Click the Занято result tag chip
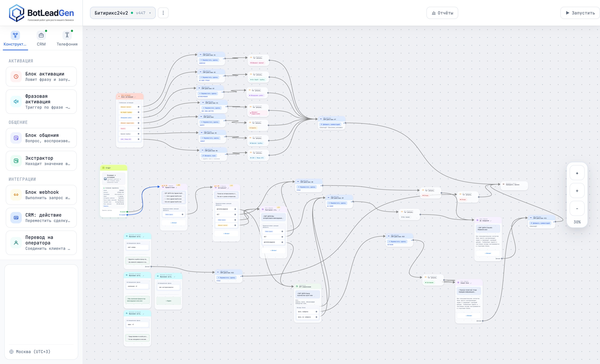The image size is (600, 364). (253, 128)
